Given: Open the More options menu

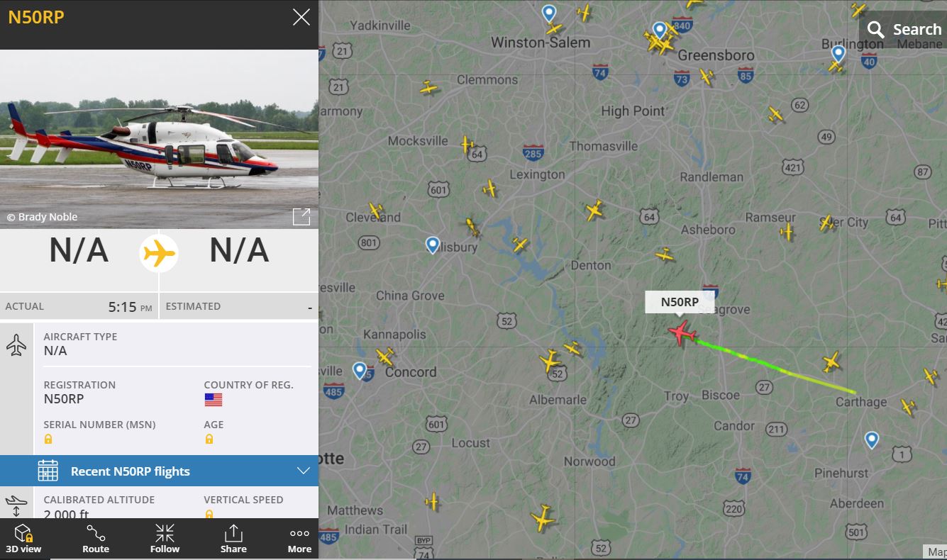Looking at the screenshot, I should 299,539.
